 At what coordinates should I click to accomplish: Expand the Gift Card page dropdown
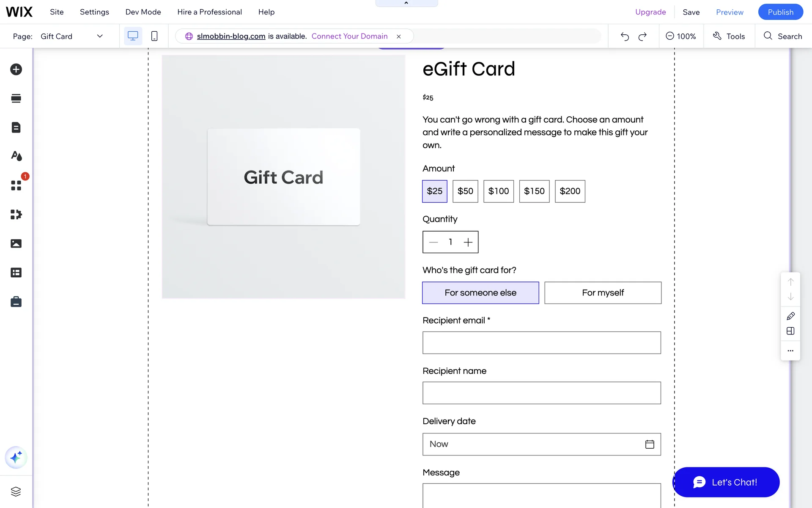coord(100,36)
